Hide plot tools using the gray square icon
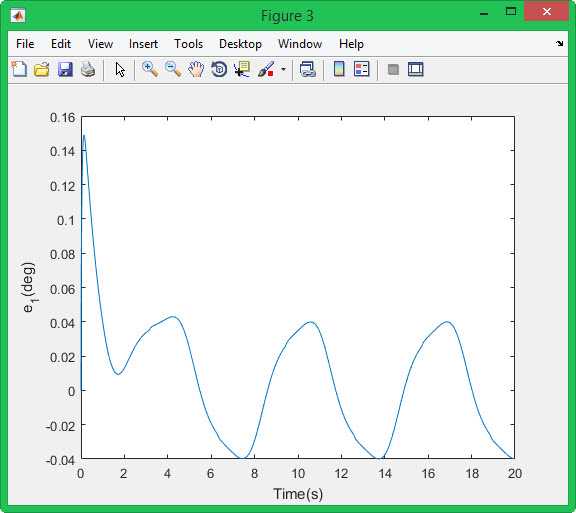 pyautogui.click(x=393, y=69)
